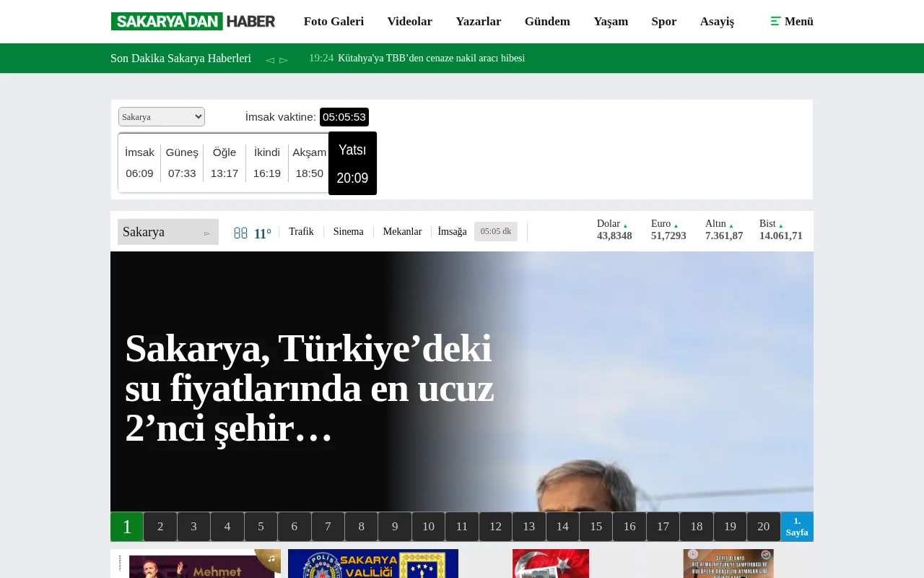
Task: Click the weather icon next to 11°
Action: 240,233
